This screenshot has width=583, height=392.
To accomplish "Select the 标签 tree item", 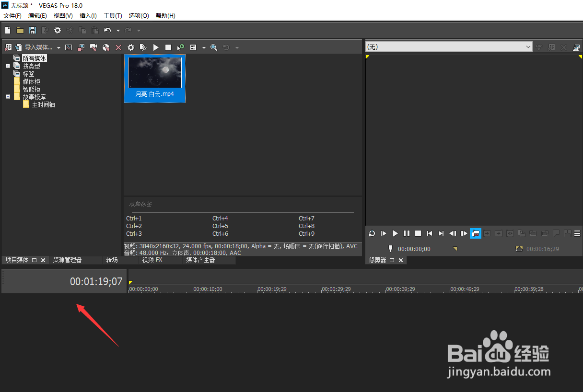I will [x=29, y=74].
